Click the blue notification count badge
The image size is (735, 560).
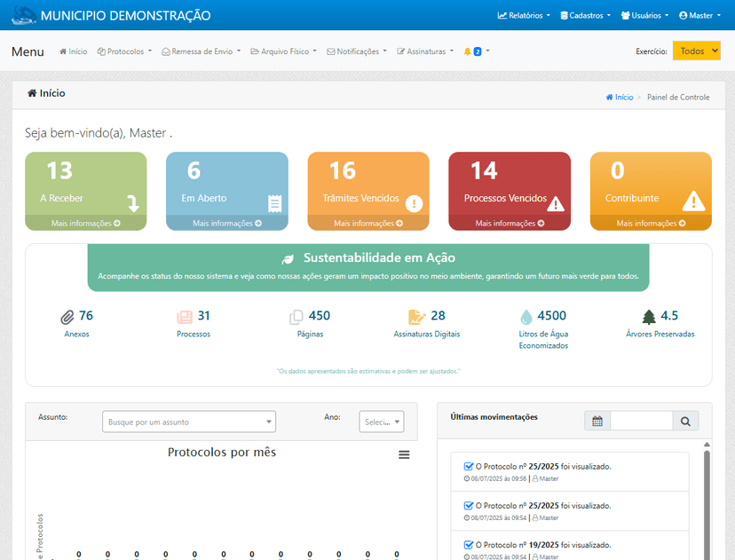478,51
